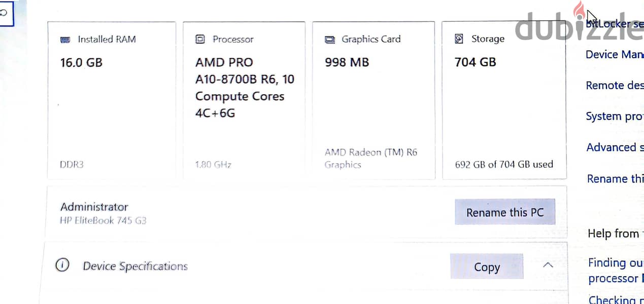
Task: Collapse the Device Specifications section chevron
Action: pyautogui.click(x=548, y=265)
